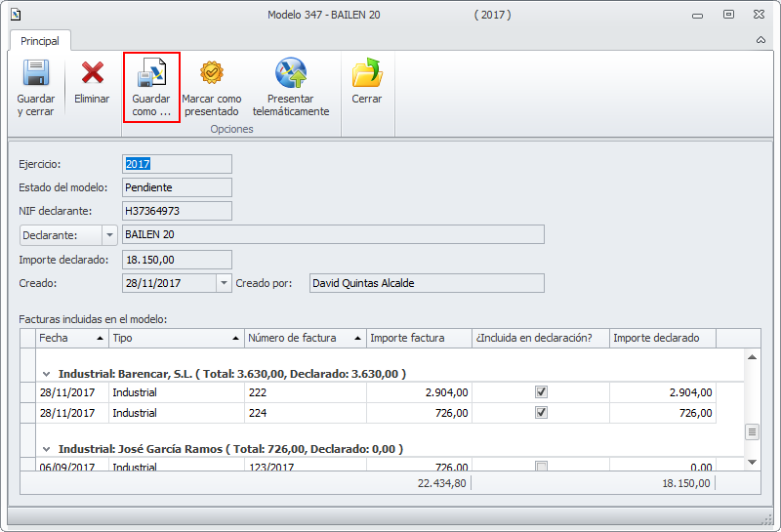
Task: Click Marcar como presentado icon
Action: point(212,74)
